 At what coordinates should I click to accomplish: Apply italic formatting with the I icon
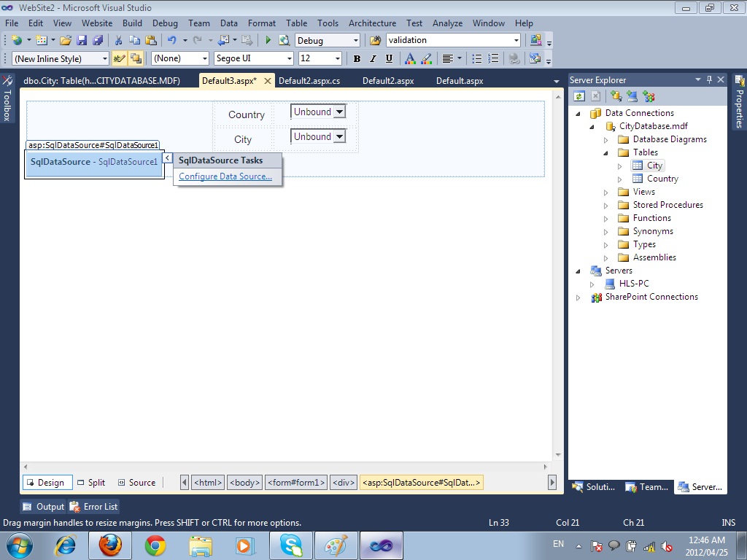point(373,58)
